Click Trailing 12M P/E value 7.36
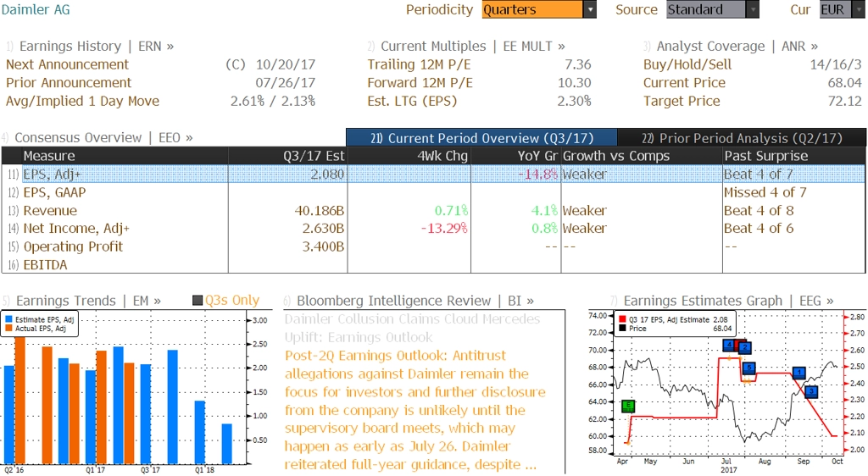Screen dimensions: 868x476 578,64
